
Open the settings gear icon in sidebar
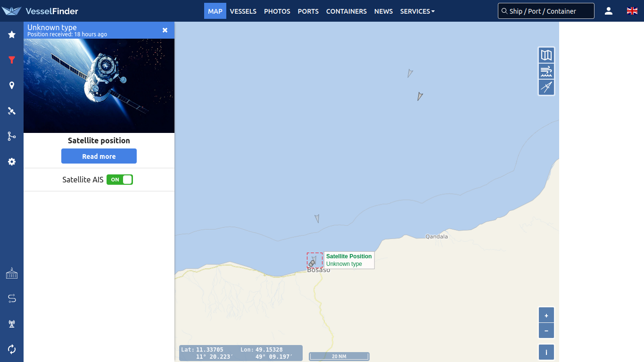pos(12,162)
